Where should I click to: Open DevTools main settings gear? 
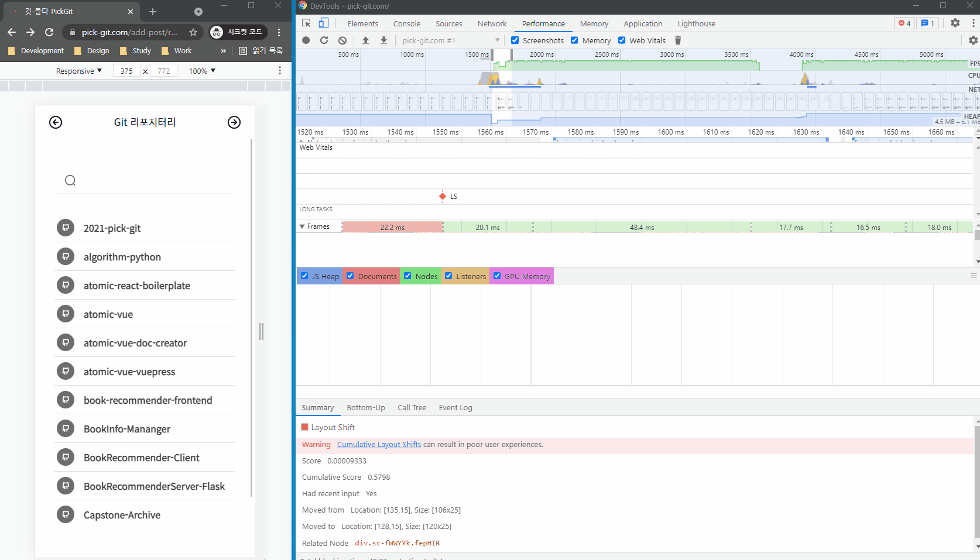pos(955,23)
